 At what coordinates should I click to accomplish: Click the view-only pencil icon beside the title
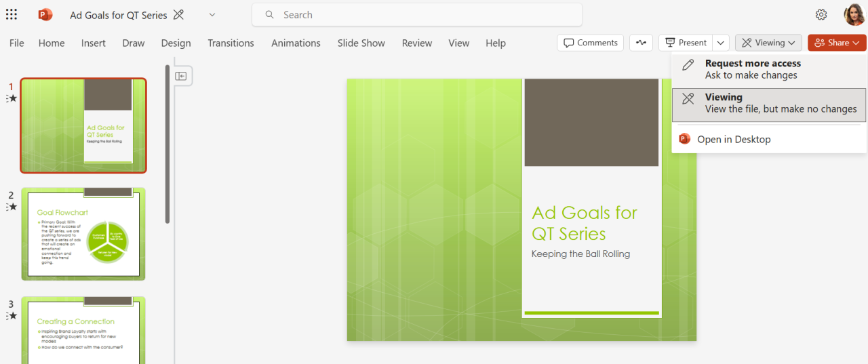coord(179,14)
